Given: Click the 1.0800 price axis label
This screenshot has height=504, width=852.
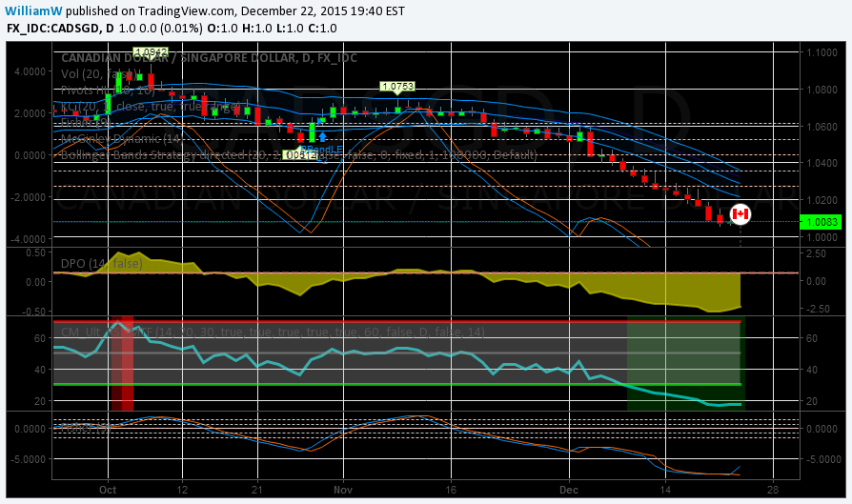Looking at the screenshot, I should [822, 90].
